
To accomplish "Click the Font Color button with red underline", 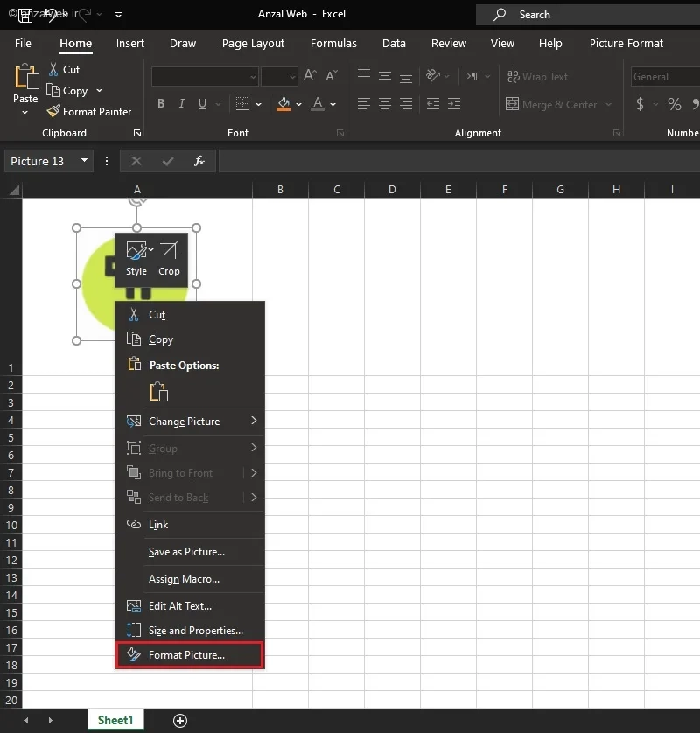I will pyautogui.click(x=318, y=104).
